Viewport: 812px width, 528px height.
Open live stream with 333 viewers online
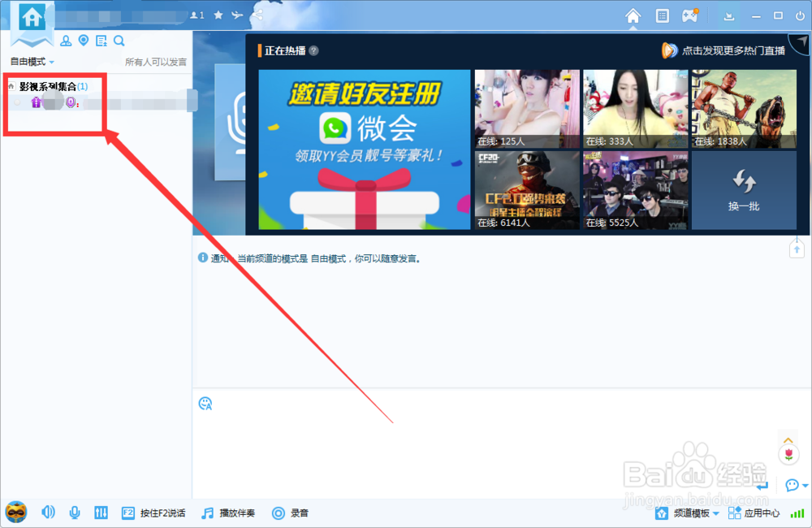(636, 109)
